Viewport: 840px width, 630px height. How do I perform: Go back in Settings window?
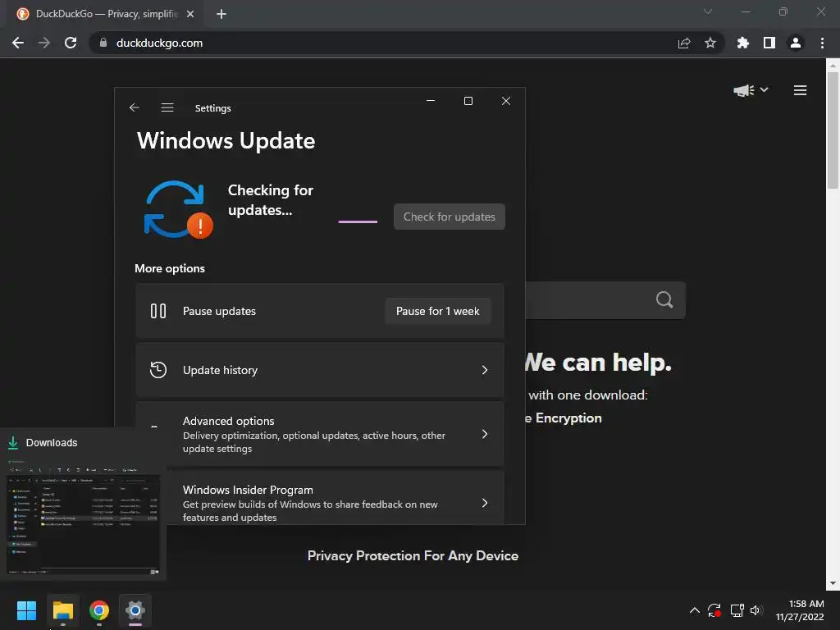coord(135,107)
